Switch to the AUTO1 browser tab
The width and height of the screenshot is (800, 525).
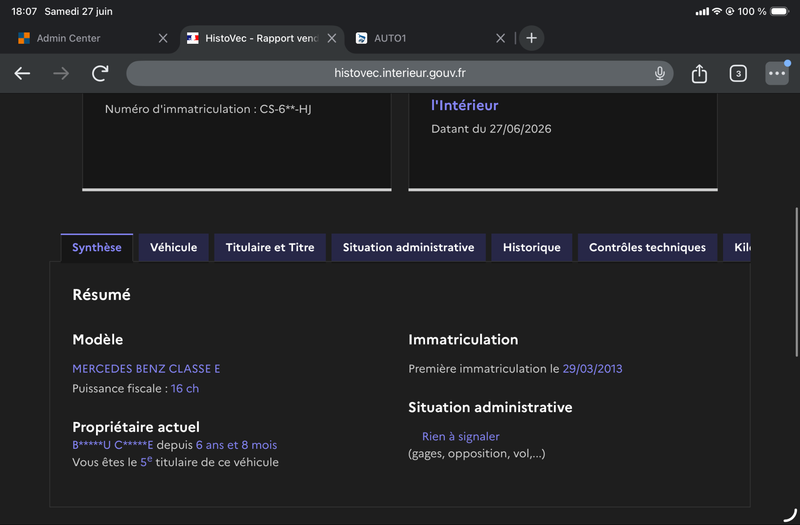tap(430, 38)
